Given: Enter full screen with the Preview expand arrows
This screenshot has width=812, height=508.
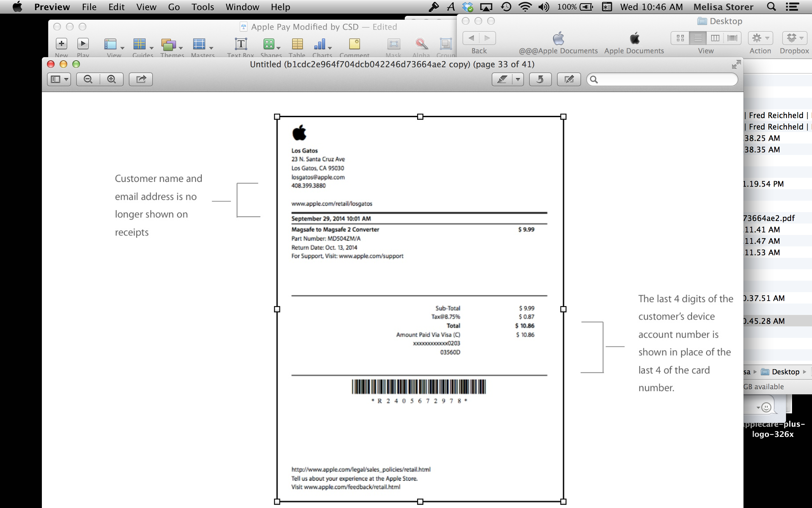Looking at the screenshot, I should click(736, 64).
